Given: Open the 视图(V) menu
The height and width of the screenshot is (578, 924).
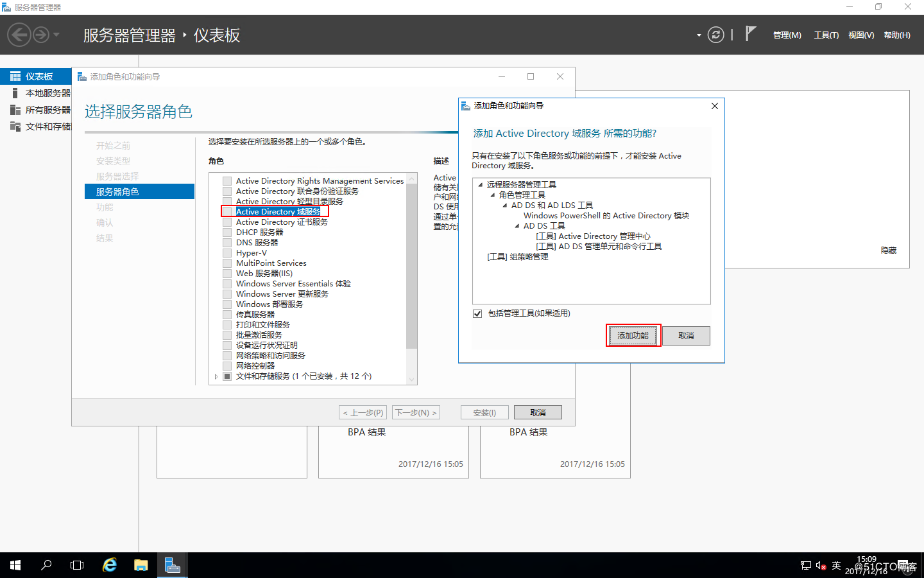Looking at the screenshot, I should (x=861, y=35).
